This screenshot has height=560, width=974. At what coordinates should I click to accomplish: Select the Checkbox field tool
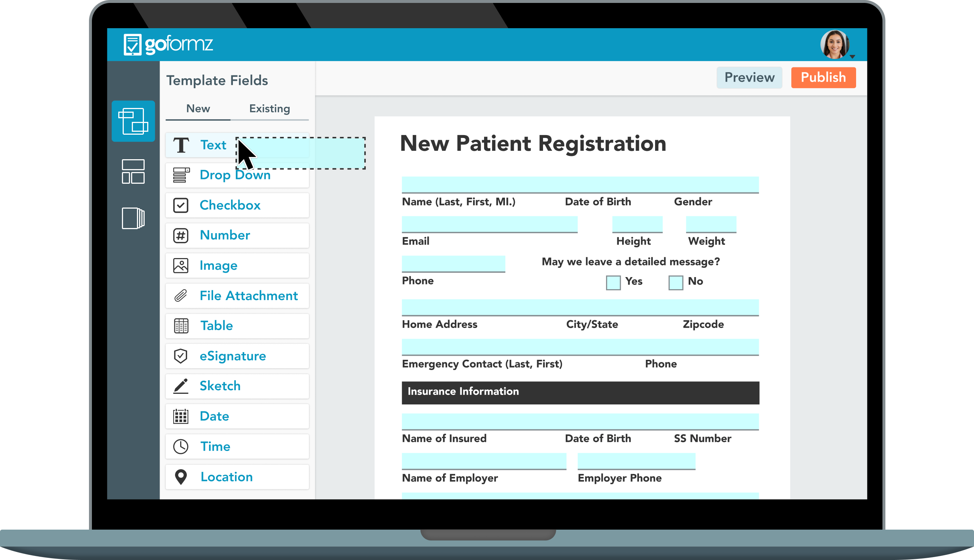pyautogui.click(x=230, y=205)
